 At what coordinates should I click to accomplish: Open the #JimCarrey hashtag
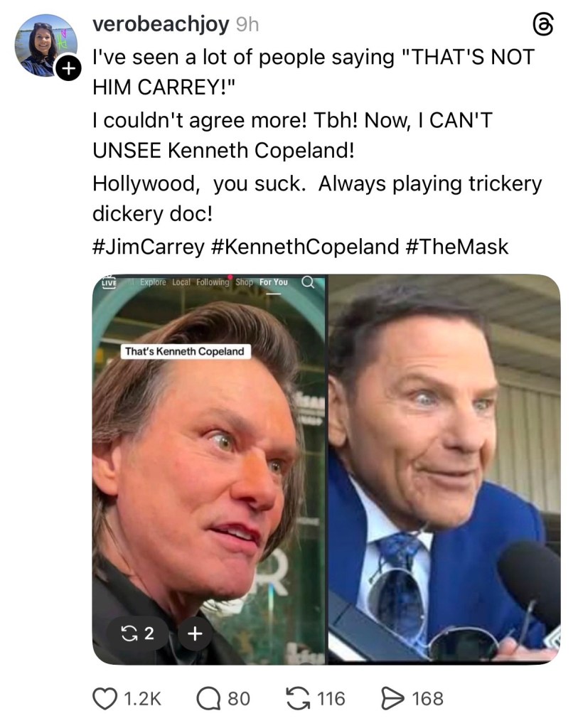click(149, 247)
